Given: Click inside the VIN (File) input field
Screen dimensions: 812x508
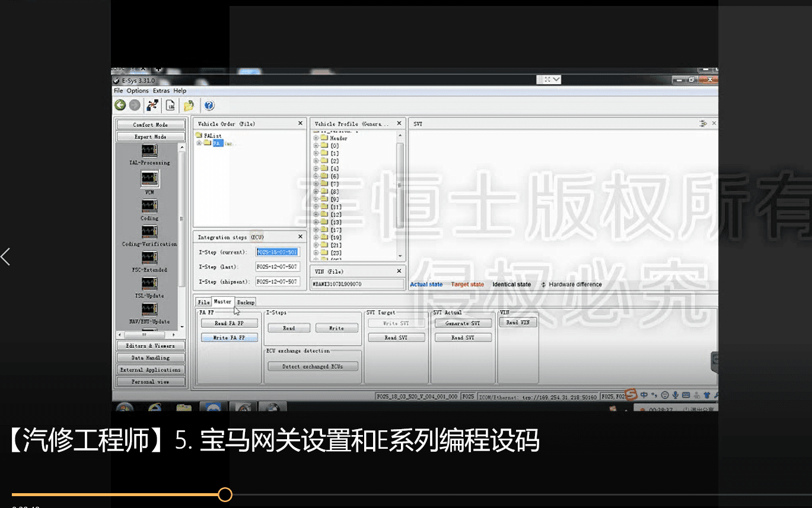Looking at the screenshot, I should (x=356, y=283).
